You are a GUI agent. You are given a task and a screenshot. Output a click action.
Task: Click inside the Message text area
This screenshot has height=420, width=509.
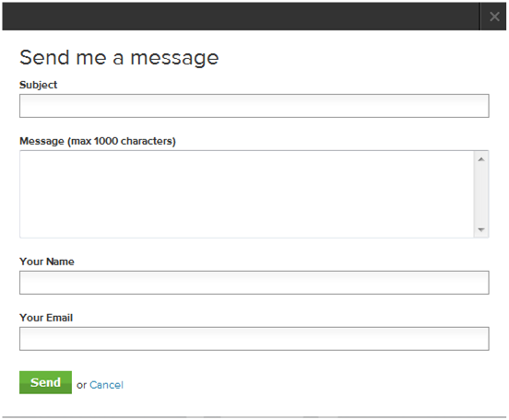[x=247, y=194]
